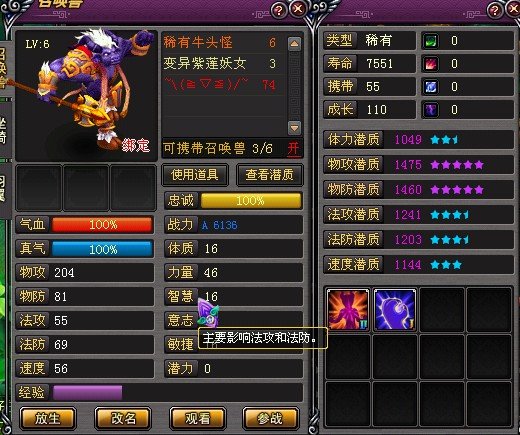This screenshot has width=520, height=435.
Task: Click the dark purple resistance icon
Action: point(430,110)
